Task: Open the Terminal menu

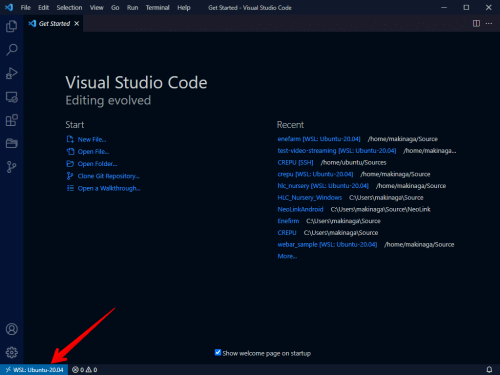Action: (157, 8)
